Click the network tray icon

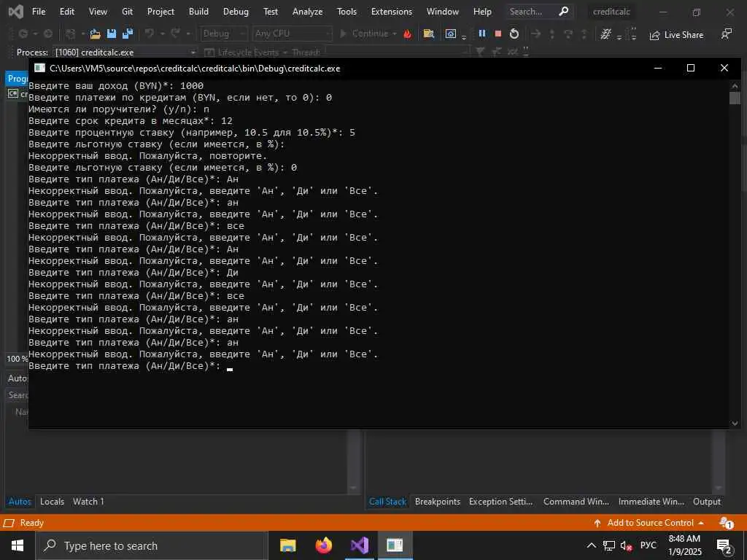(x=609, y=545)
